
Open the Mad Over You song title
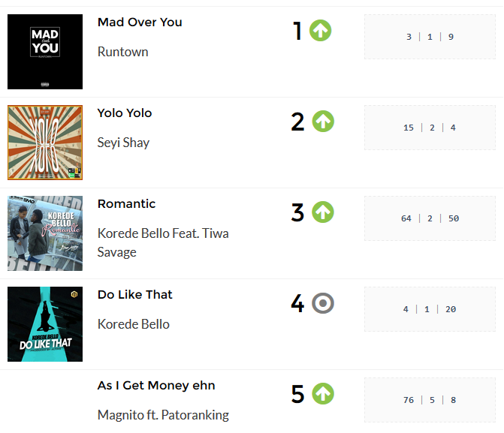click(140, 23)
